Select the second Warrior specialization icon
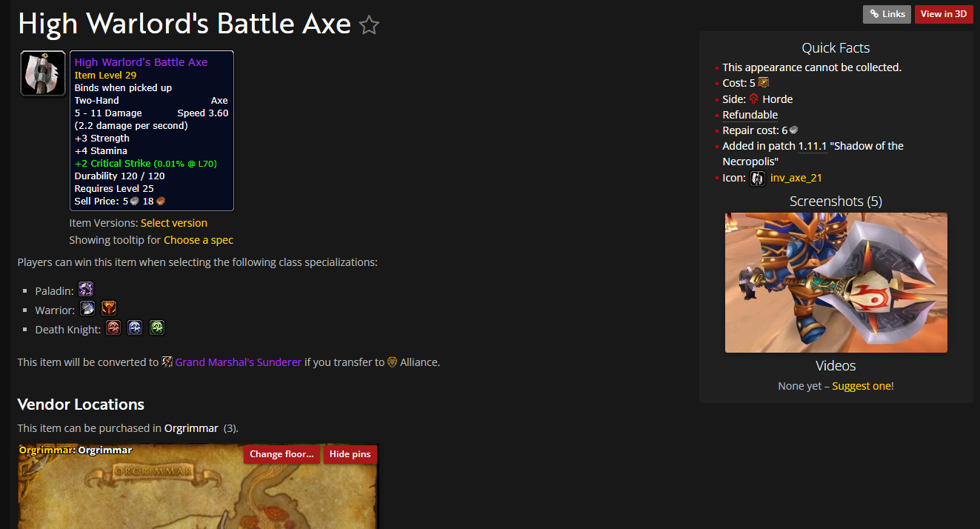 point(109,309)
